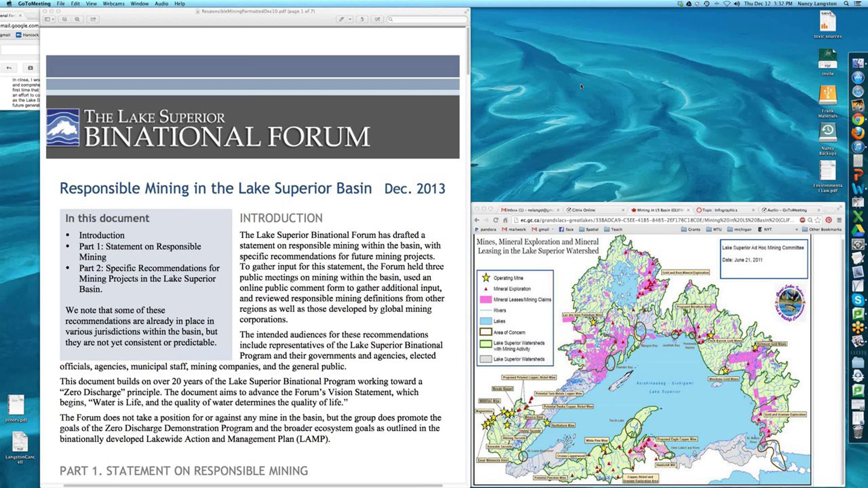Image resolution: width=868 pixels, height=488 pixels.
Task: Click Gmail back arrow in left browser window
Action: click(9, 68)
